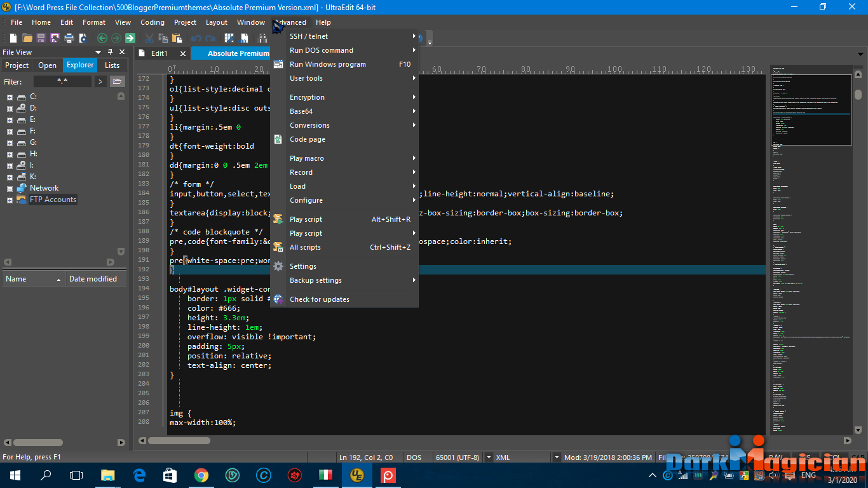The width and height of the screenshot is (868, 488).
Task: Click the bright green arrow toolbar icon
Action: point(130,38)
